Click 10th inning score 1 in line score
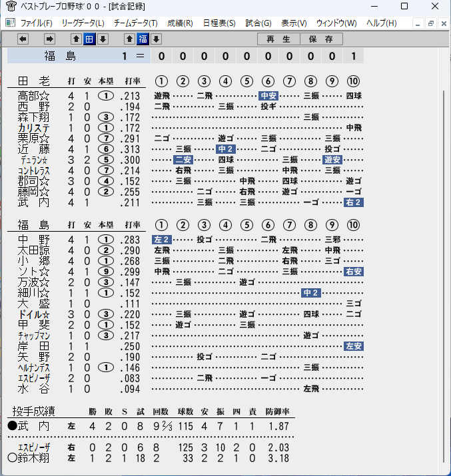451x476 pixels. click(x=353, y=56)
